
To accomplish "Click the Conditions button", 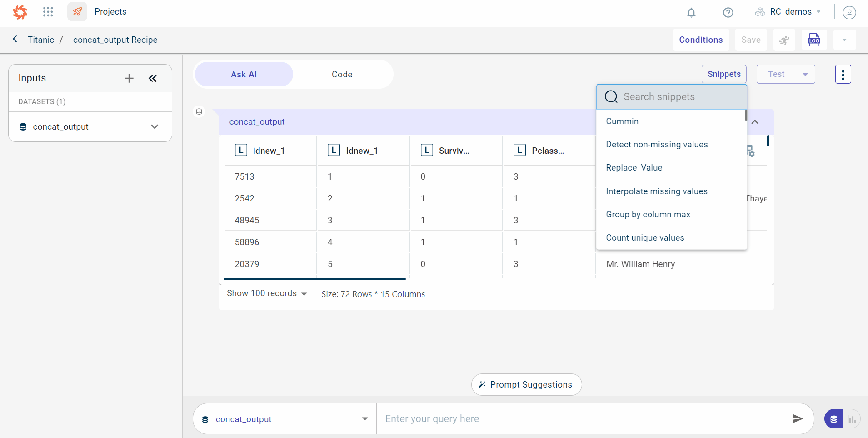I will [701, 40].
